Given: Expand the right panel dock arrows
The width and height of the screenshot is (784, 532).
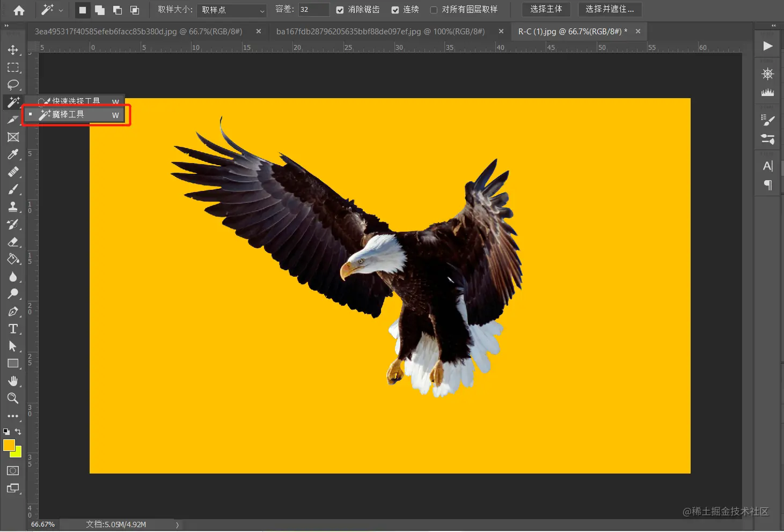Looking at the screenshot, I should [773, 25].
